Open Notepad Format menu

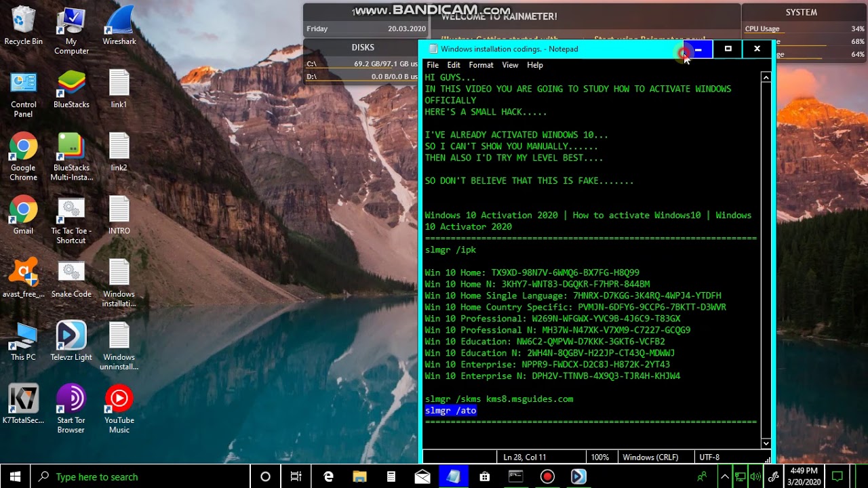click(x=481, y=65)
